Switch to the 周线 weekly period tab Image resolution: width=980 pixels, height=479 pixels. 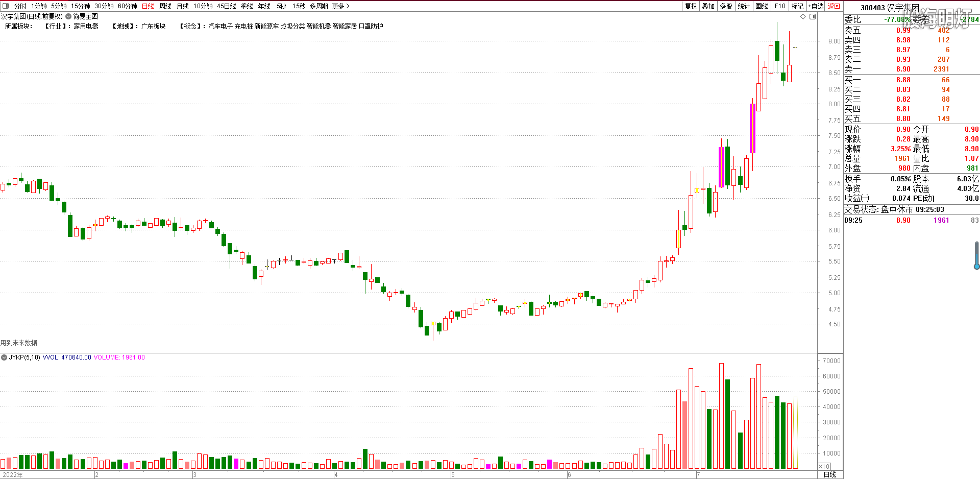pos(165,6)
